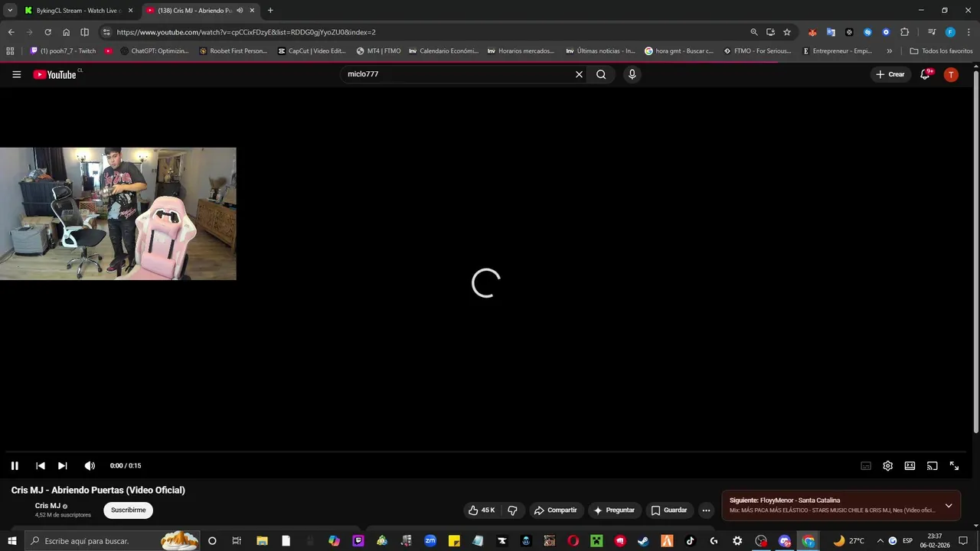Open the YouTube account avatar menu
The image size is (980, 551).
(951, 74)
